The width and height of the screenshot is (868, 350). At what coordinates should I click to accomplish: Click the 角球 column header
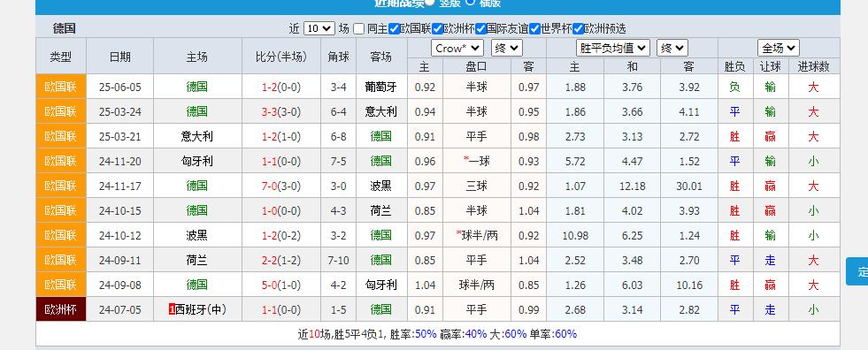click(x=338, y=57)
